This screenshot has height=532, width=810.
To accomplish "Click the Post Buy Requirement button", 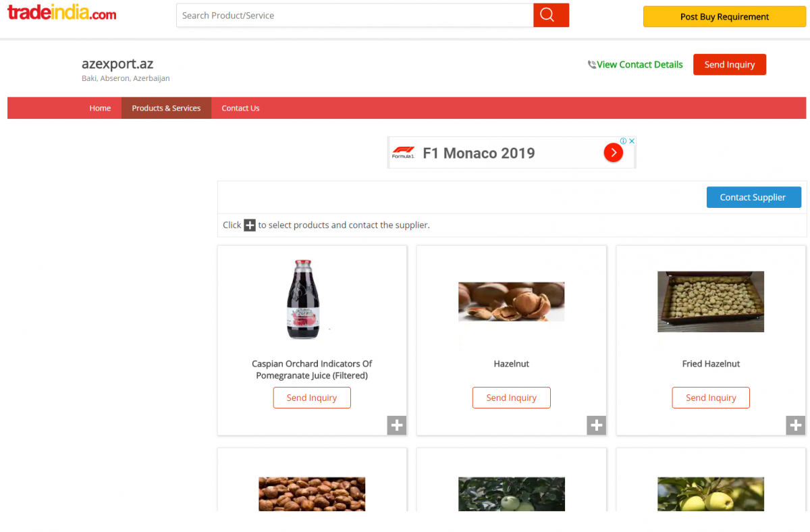I will [x=724, y=16].
